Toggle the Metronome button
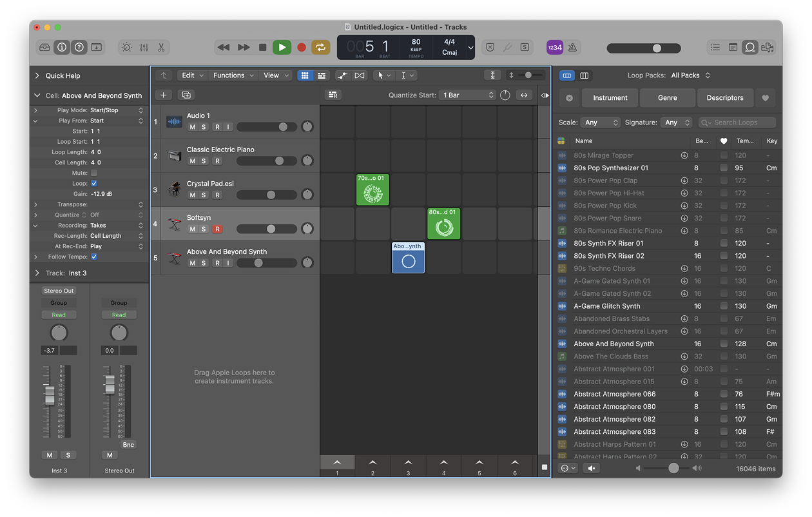Screen dimensions: 812x517 pyautogui.click(x=572, y=47)
